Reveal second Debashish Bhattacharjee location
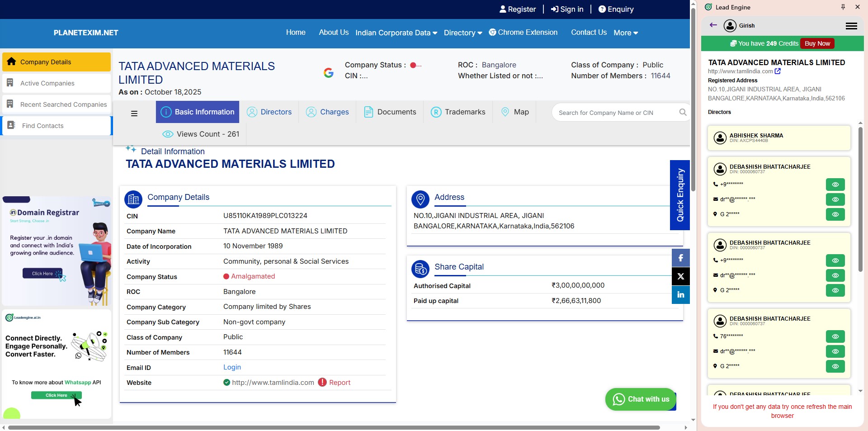This screenshot has height=431, width=868. click(x=835, y=290)
